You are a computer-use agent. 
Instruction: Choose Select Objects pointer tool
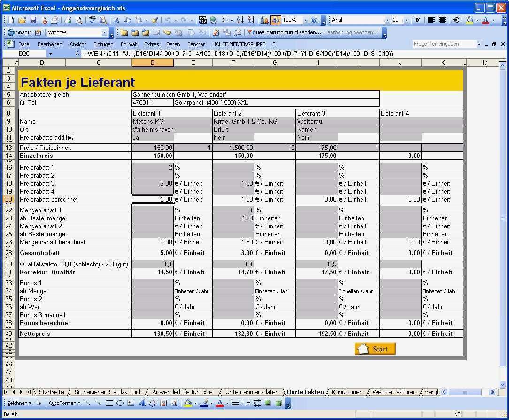click(39, 403)
